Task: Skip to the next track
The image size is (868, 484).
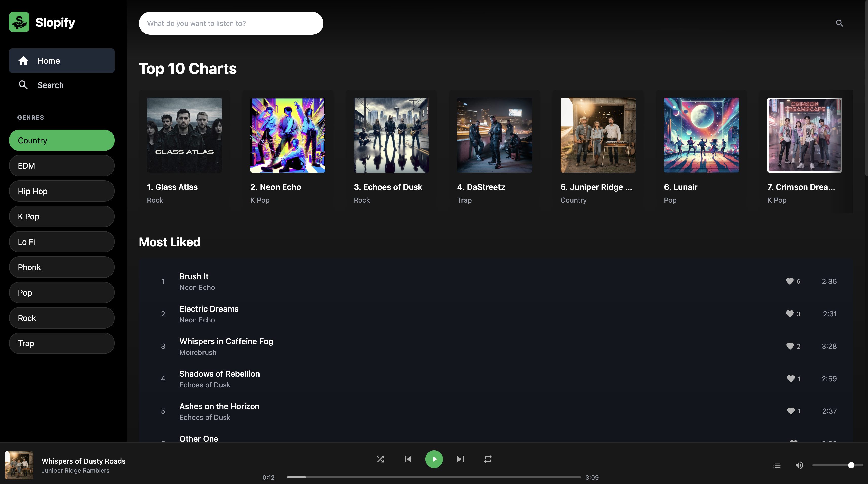Action: coord(460,459)
